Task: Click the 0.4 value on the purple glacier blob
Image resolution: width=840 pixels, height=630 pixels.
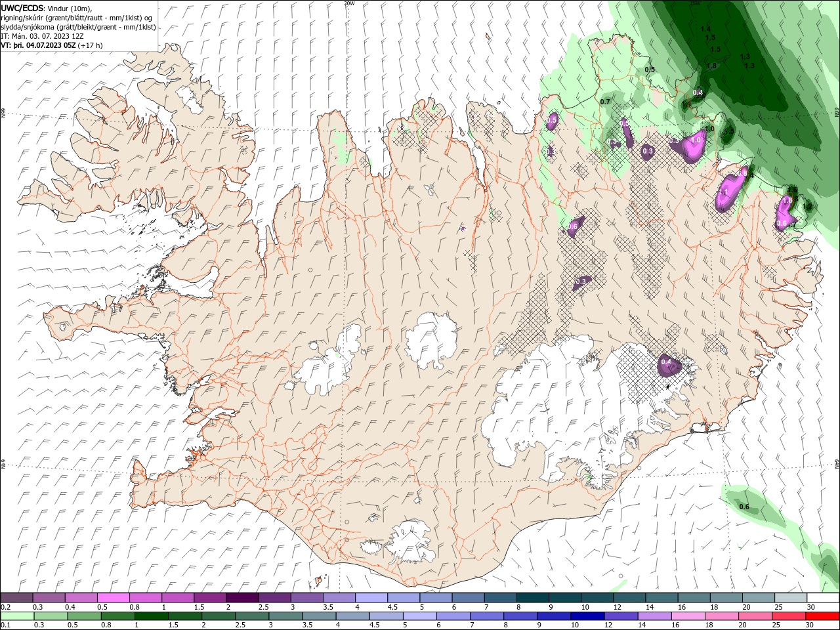Action: (x=666, y=362)
